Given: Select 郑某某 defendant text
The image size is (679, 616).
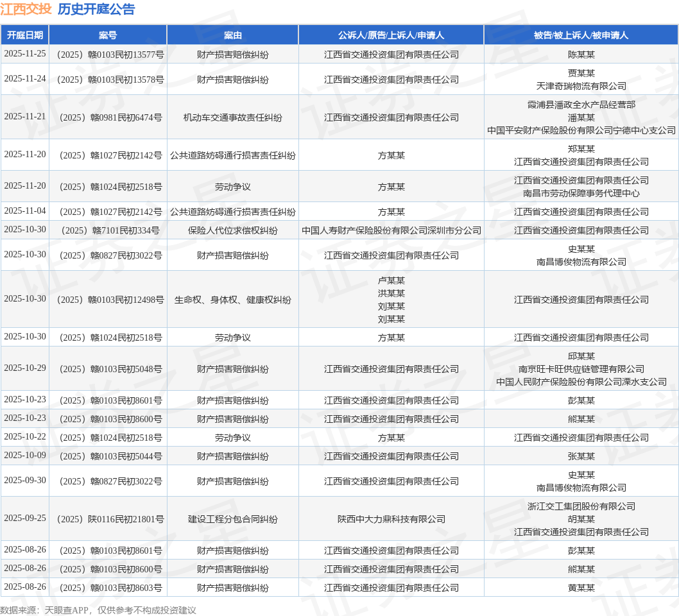Looking at the screenshot, I should (x=581, y=149).
